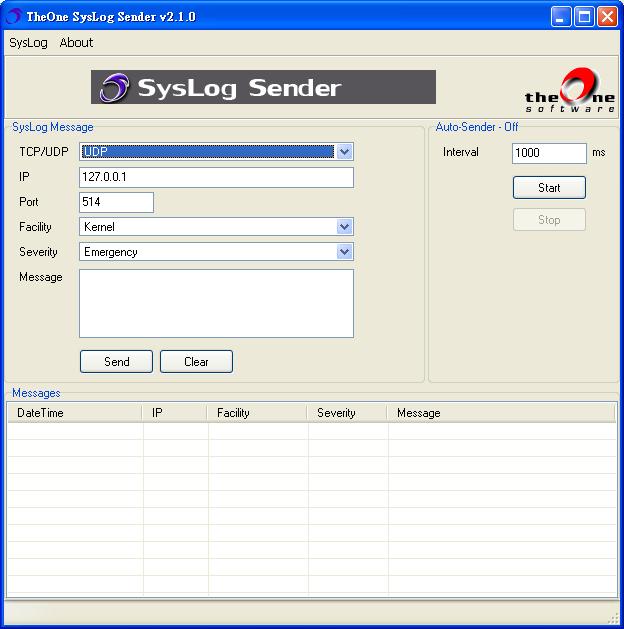Click the SysLog Message group title
Screen dimensions: 624x629
53,127
